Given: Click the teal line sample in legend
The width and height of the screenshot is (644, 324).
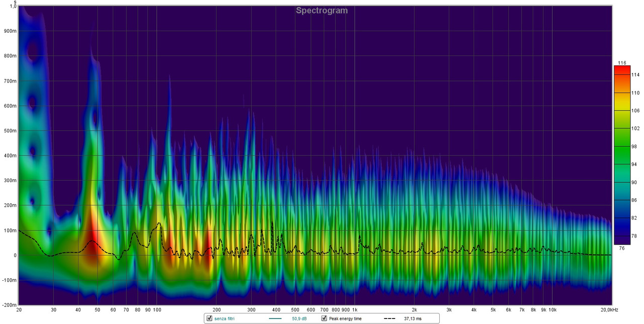Looking at the screenshot, I should coord(275,319).
